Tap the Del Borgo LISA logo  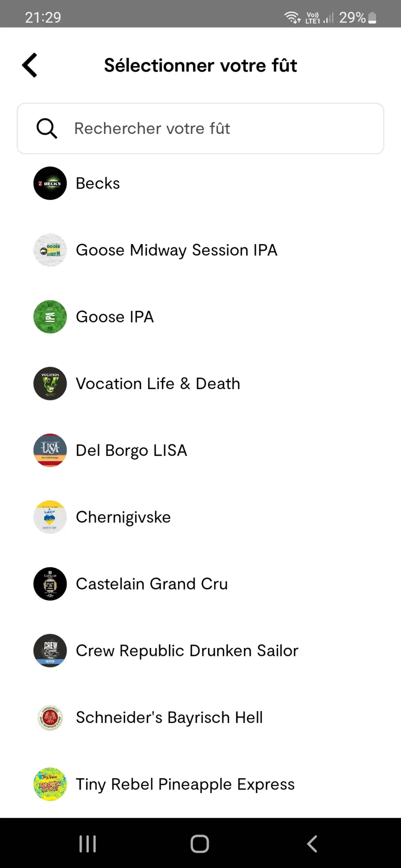coord(50,450)
